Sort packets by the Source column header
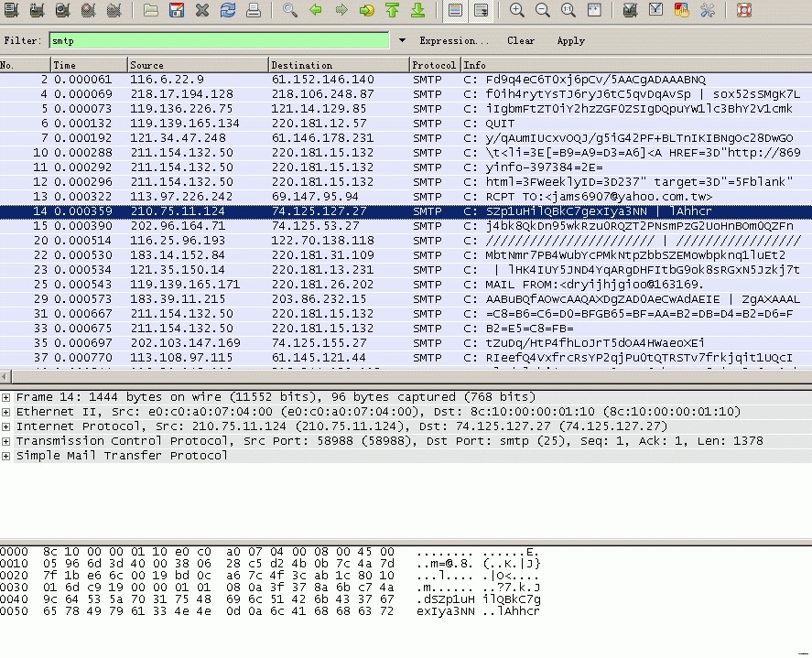Image resolution: width=812 pixels, height=658 pixels. (197, 65)
